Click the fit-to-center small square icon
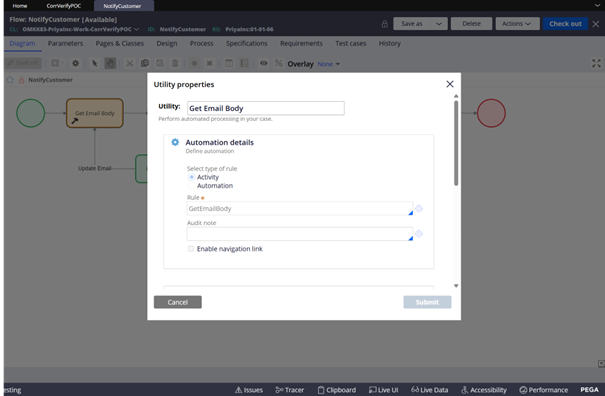The height and width of the screenshot is (396, 605). coord(194,63)
